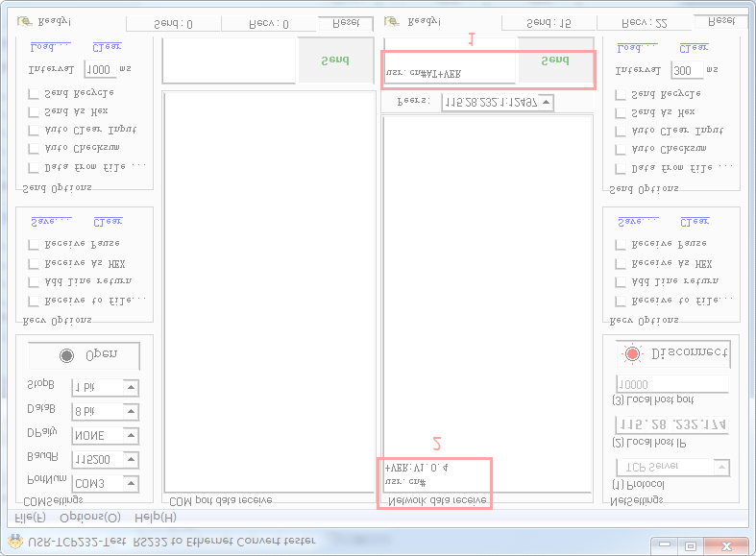Viewport: 756px width, 556px height.
Task: Reset the network-side counters
Action: [x=721, y=22]
